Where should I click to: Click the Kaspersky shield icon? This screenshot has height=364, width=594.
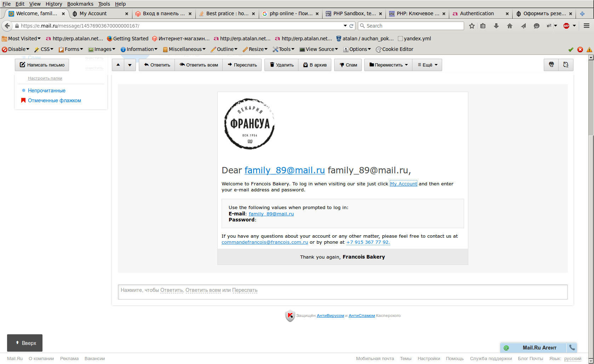click(x=290, y=316)
